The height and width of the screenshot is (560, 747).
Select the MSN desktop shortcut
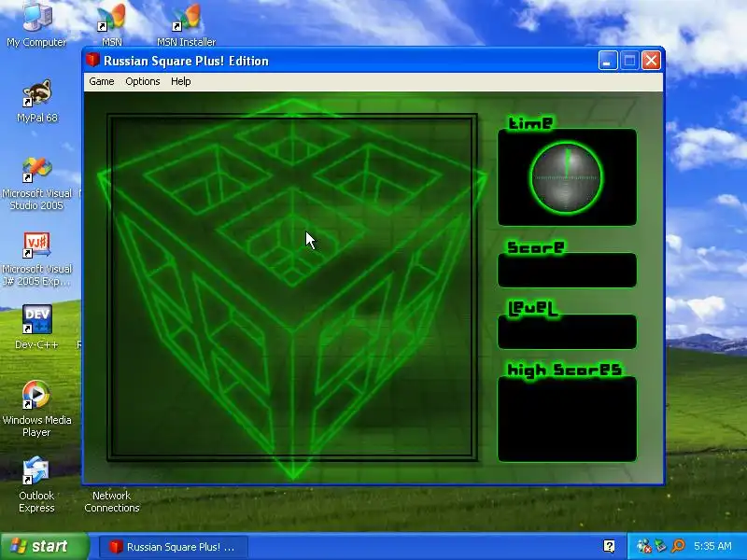(x=112, y=25)
